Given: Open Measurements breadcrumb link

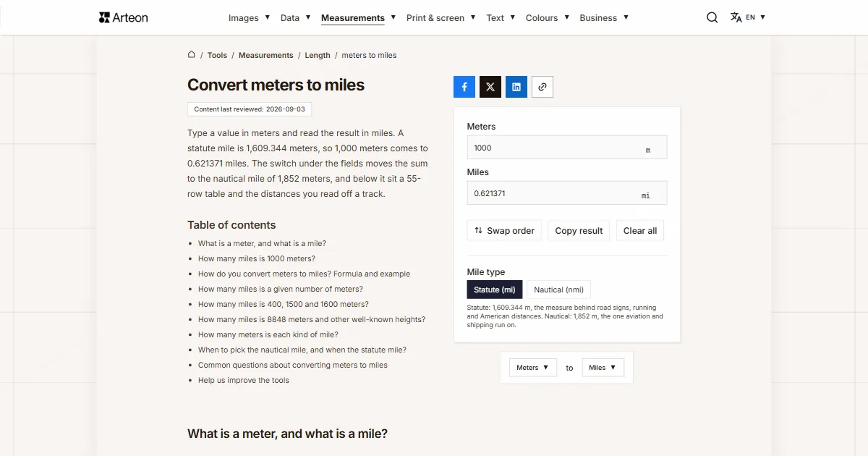Looking at the screenshot, I should pos(266,55).
